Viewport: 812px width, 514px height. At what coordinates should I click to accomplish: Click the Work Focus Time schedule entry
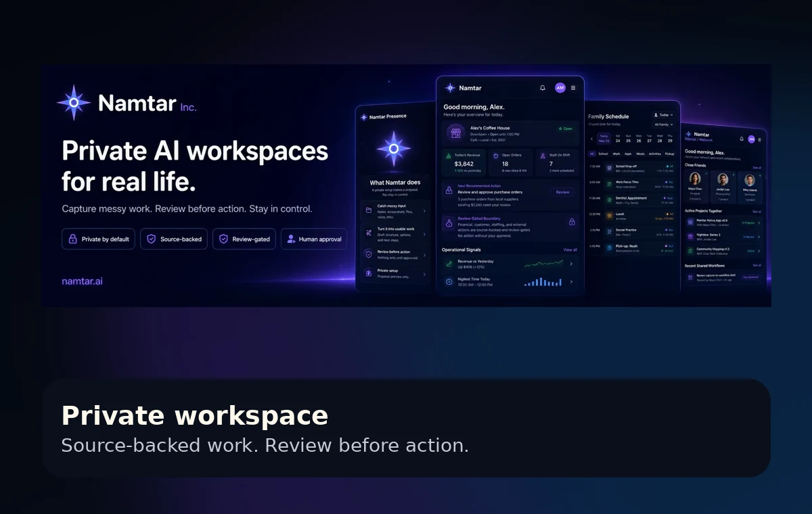pos(639,184)
